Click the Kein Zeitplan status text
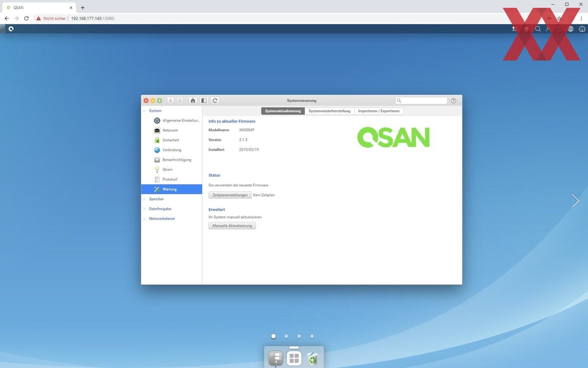The width and height of the screenshot is (588, 368). tap(264, 195)
